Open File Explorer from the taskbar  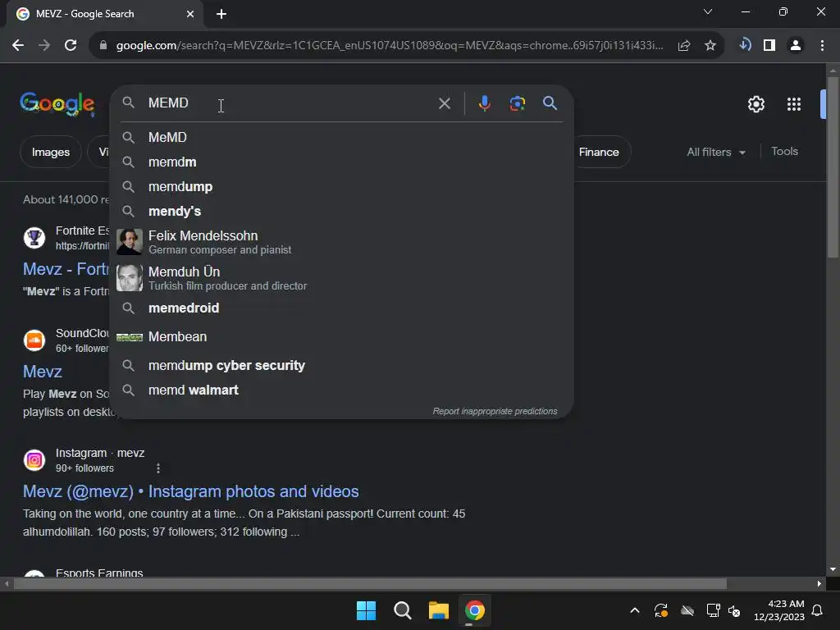[438, 610]
